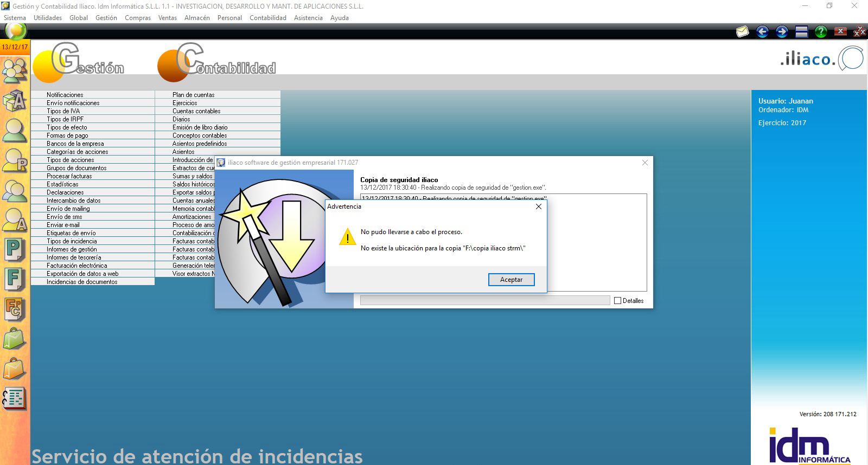Open the orange shopping bag sidebar icon
The width and height of the screenshot is (868, 465).
pyautogui.click(x=15, y=369)
